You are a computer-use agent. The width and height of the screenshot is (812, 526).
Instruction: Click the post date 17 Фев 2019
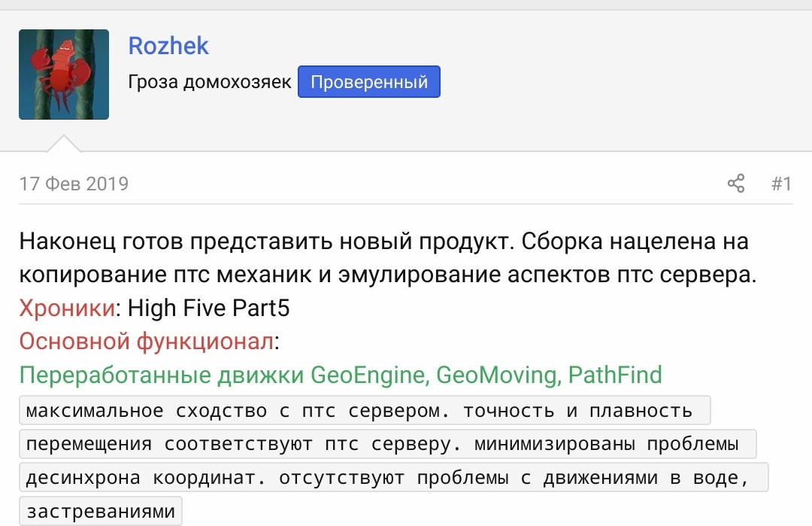[74, 183]
